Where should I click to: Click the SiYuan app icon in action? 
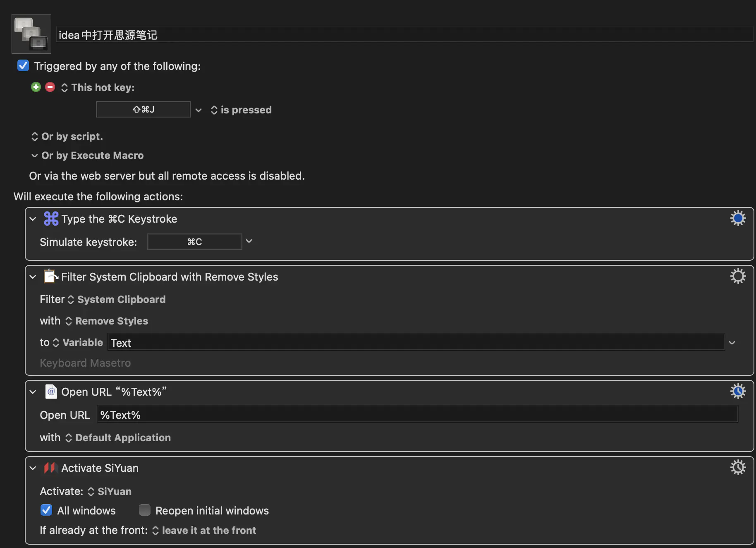(x=50, y=468)
